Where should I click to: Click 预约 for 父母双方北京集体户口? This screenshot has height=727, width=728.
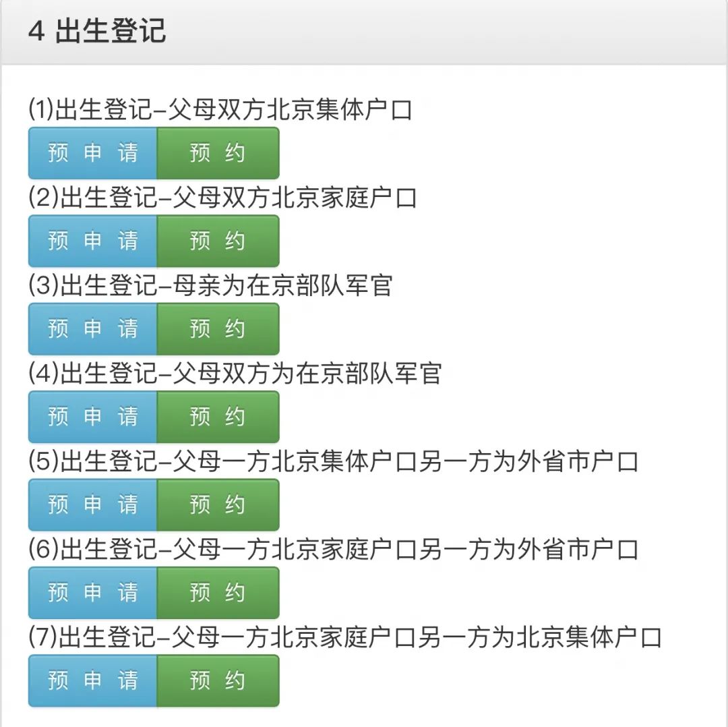[218, 153]
